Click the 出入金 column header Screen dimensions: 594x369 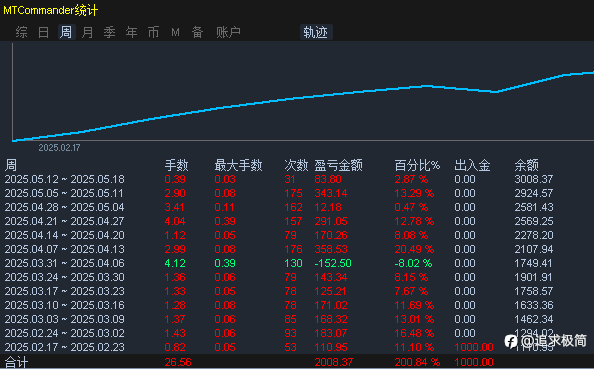(472, 165)
